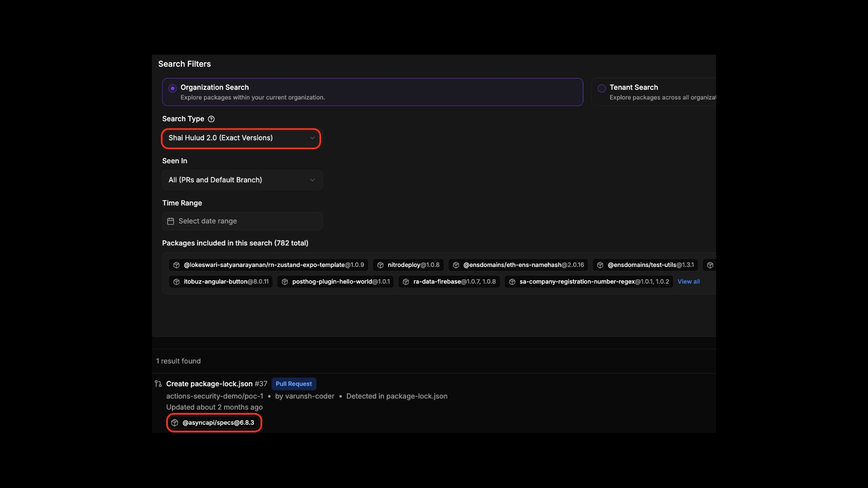Click itobuz-angular-button package icon

click(x=176, y=282)
